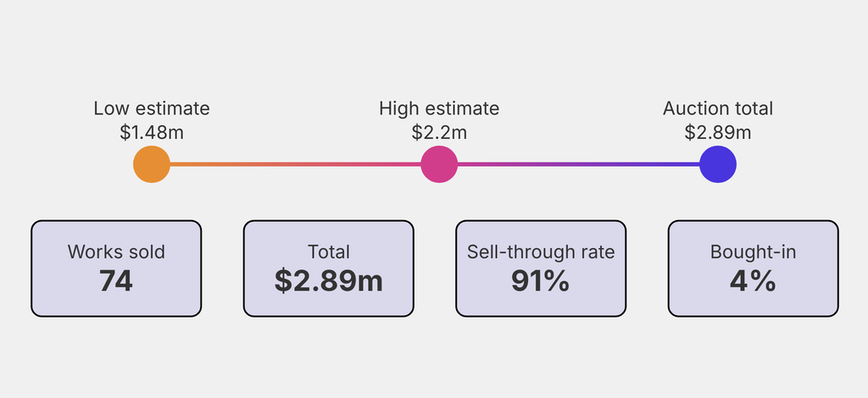Click the bold 4% figure

click(754, 281)
